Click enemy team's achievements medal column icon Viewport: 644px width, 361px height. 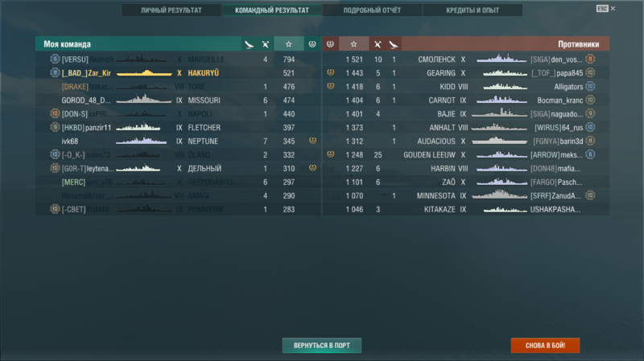[330, 44]
